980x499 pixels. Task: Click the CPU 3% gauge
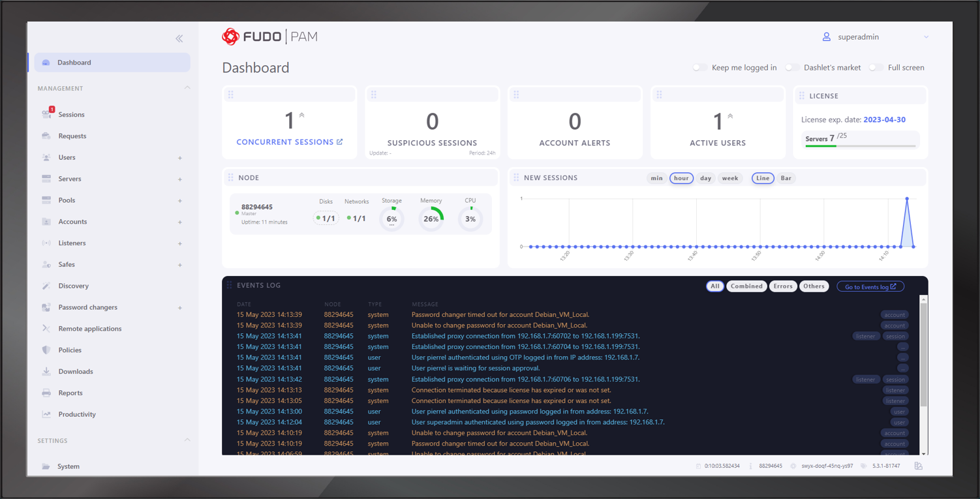click(470, 219)
